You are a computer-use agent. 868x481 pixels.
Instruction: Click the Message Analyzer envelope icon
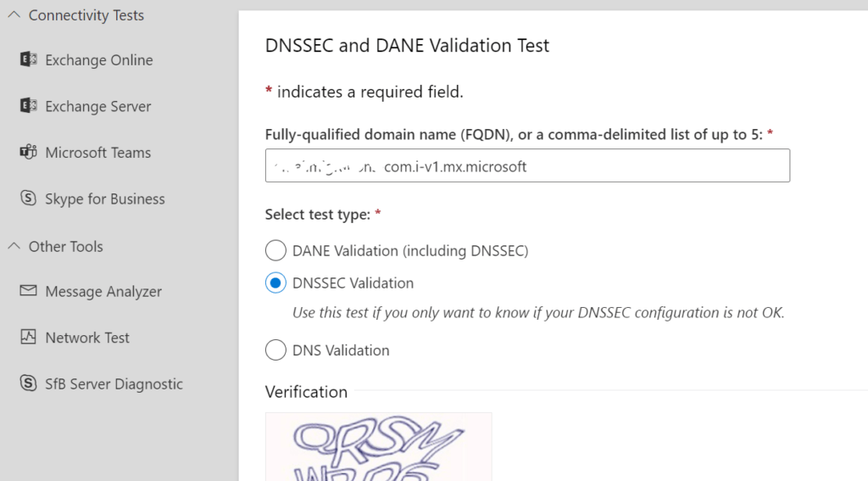click(x=28, y=290)
